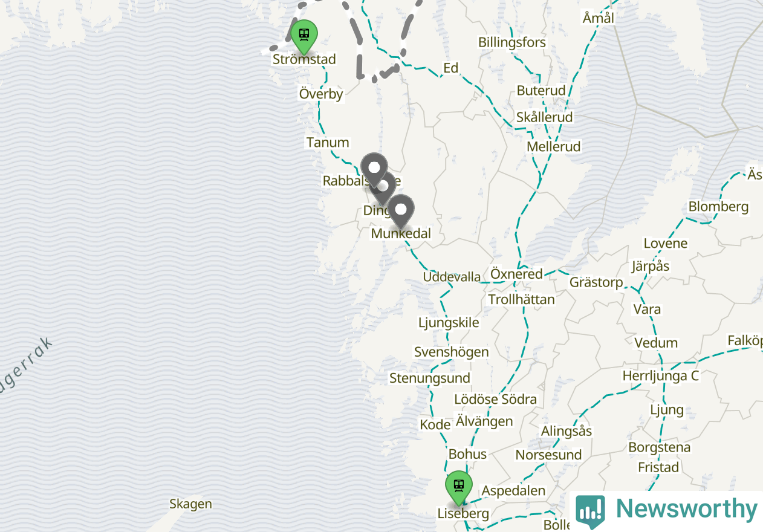Select the Öxnered station label
This screenshot has height=532, width=763.
pyautogui.click(x=516, y=274)
